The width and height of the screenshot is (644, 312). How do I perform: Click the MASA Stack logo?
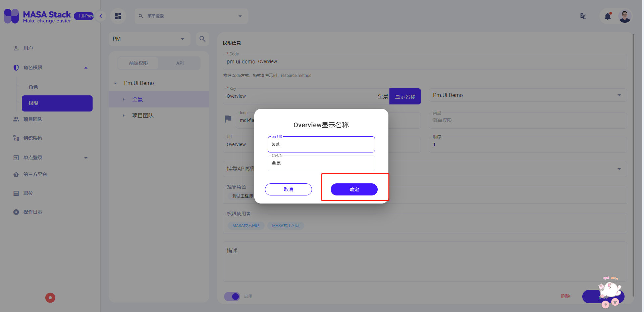click(x=38, y=16)
